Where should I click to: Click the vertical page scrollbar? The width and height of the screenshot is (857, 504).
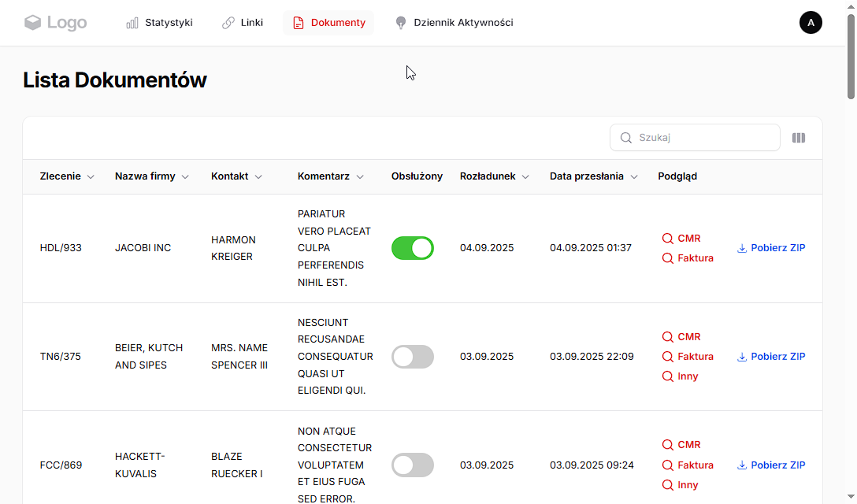pos(851,55)
